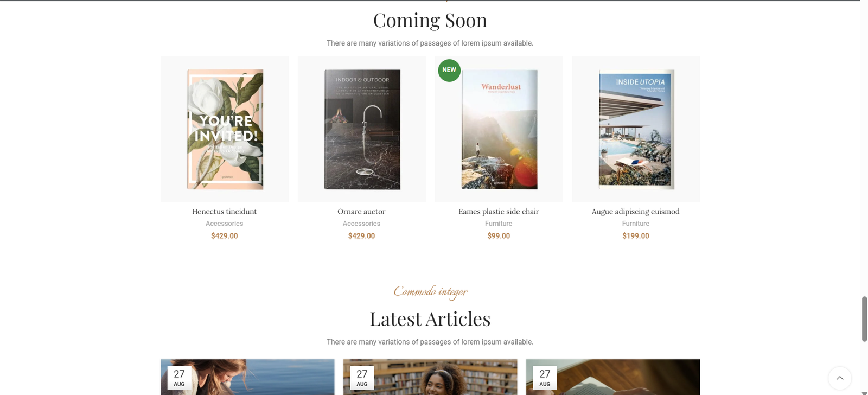Screen dimensions: 868x395
Task: Click the 27 AUG date badge on first article
Action: tap(179, 378)
